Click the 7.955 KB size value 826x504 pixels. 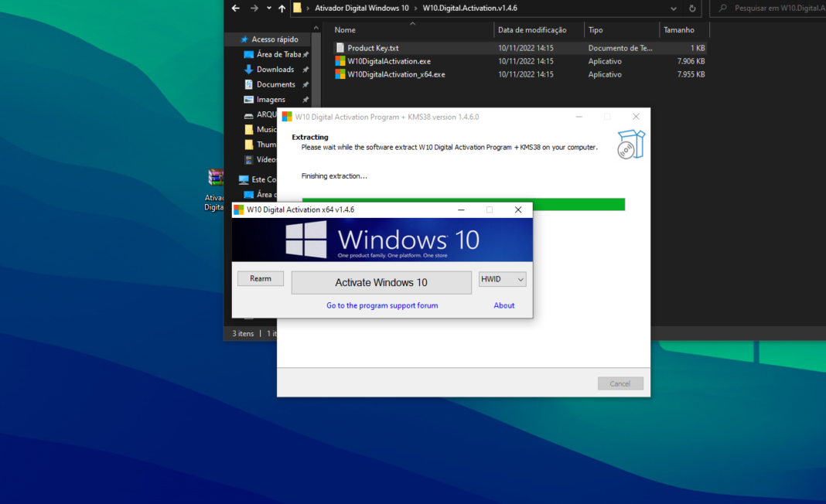[691, 74]
